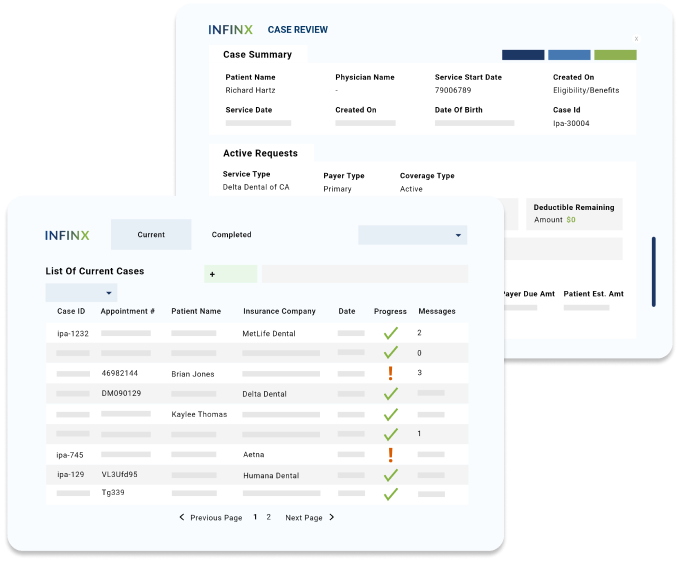Viewport: 677px width, 563px height.
Task: Click the orange alert icon in Brian Jones row
Action: click(x=391, y=373)
